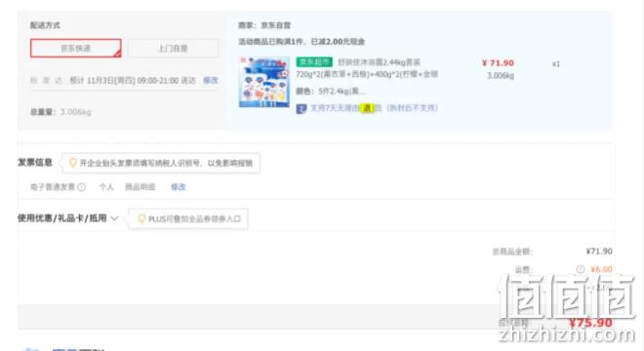644x351 pixels.
Task: Click the blue 7-day return policy icon
Action: [x=302, y=108]
